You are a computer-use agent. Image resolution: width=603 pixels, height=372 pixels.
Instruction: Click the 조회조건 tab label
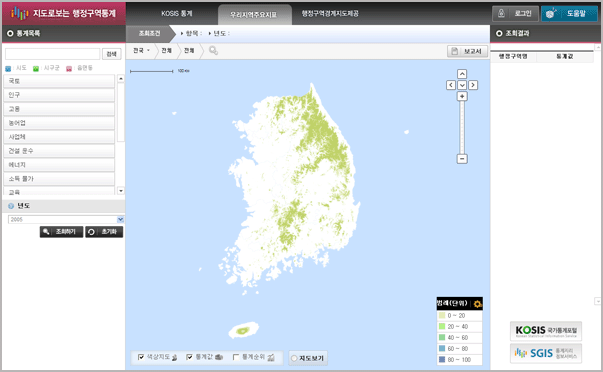[149, 33]
